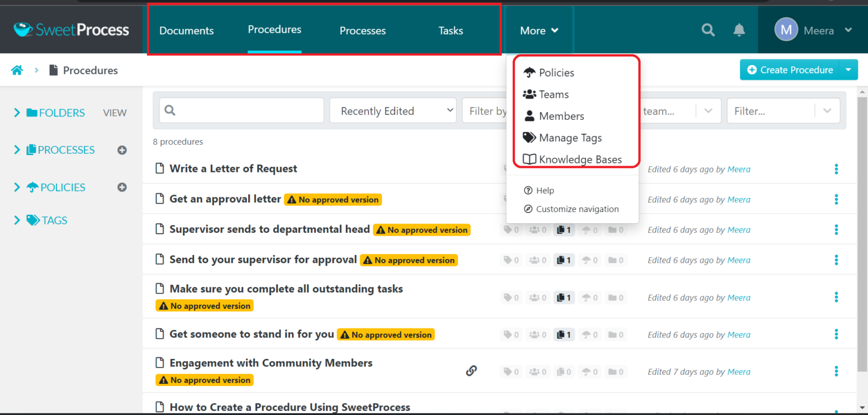Open kebab menu for Send to your supervisor
868x415 pixels.
point(836,260)
